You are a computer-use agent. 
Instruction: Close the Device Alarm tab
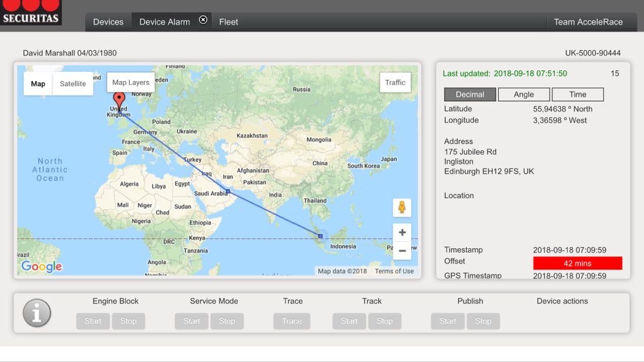(x=203, y=19)
